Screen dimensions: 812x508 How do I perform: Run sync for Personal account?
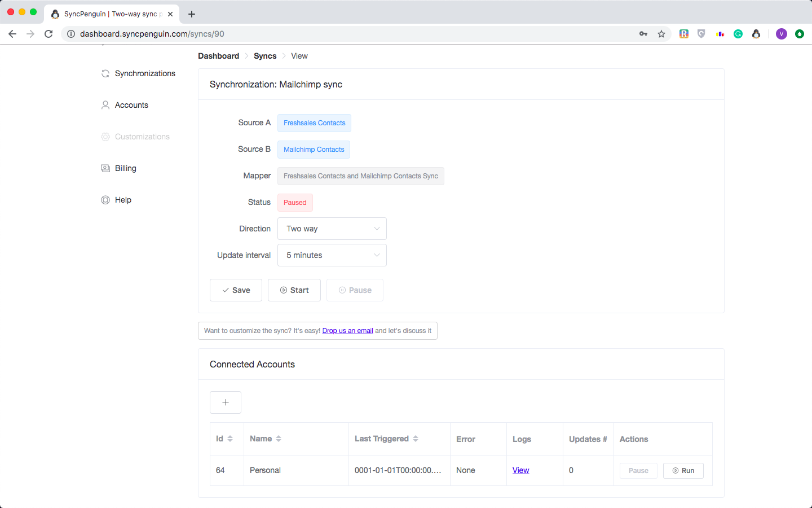click(x=683, y=471)
